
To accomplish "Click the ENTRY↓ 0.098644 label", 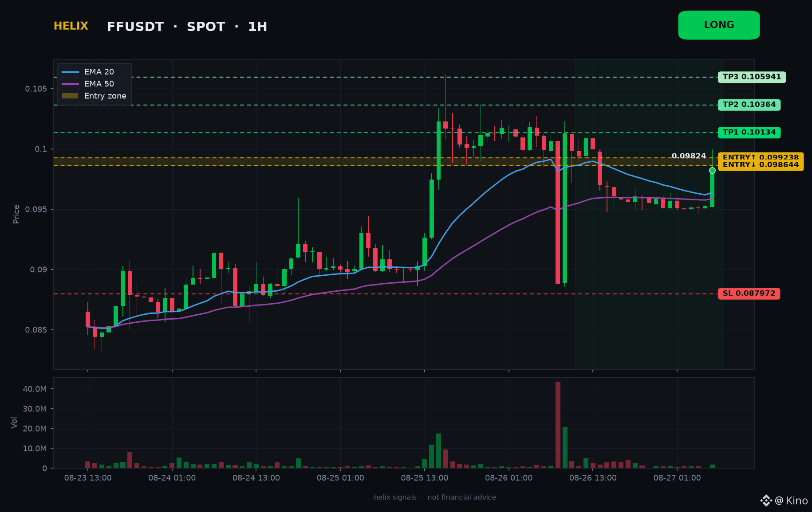I will click(x=761, y=165).
